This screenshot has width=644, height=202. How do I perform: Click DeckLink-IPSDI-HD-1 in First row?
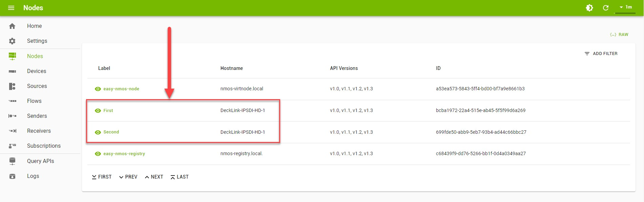point(243,111)
